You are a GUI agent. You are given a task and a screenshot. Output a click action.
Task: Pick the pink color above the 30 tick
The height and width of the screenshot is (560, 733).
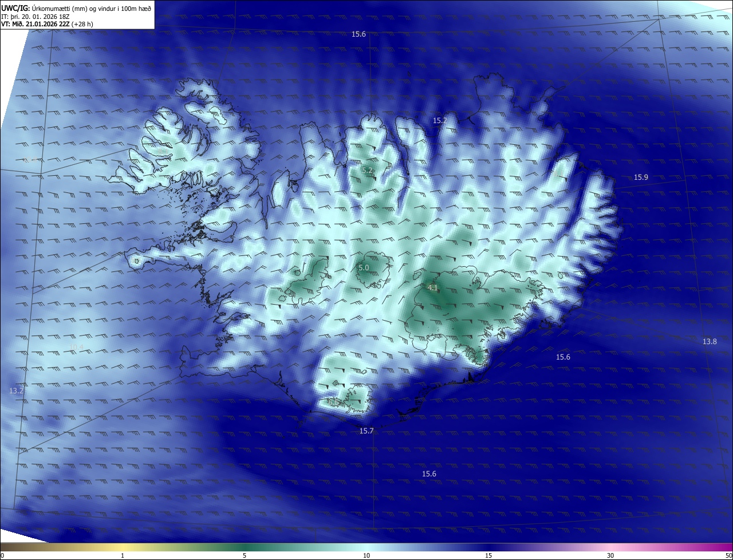610,547
